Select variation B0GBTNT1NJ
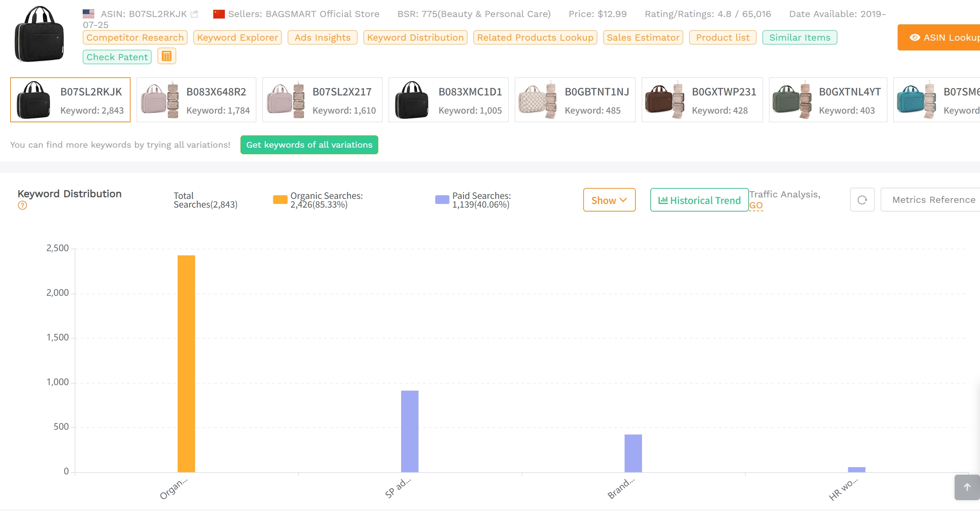 pyautogui.click(x=575, y=100)
